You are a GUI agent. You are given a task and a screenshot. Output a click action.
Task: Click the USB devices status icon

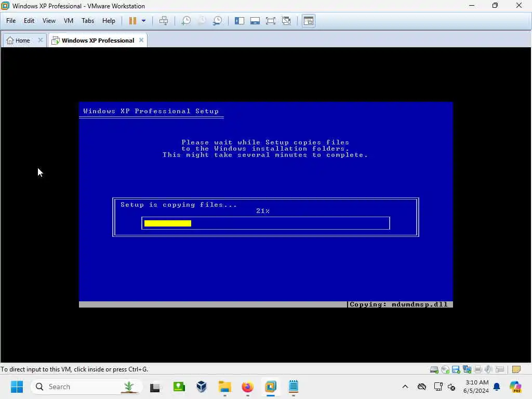(500, 369)
